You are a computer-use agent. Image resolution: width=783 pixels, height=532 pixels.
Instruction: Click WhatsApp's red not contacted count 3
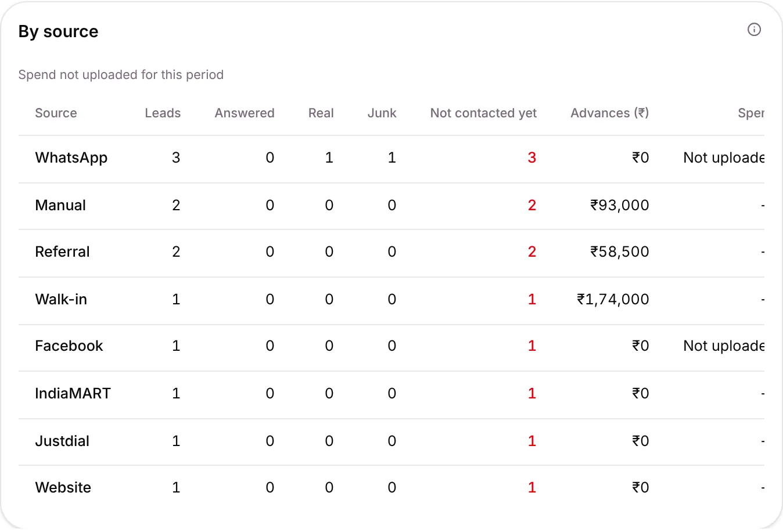coord(531,158)
